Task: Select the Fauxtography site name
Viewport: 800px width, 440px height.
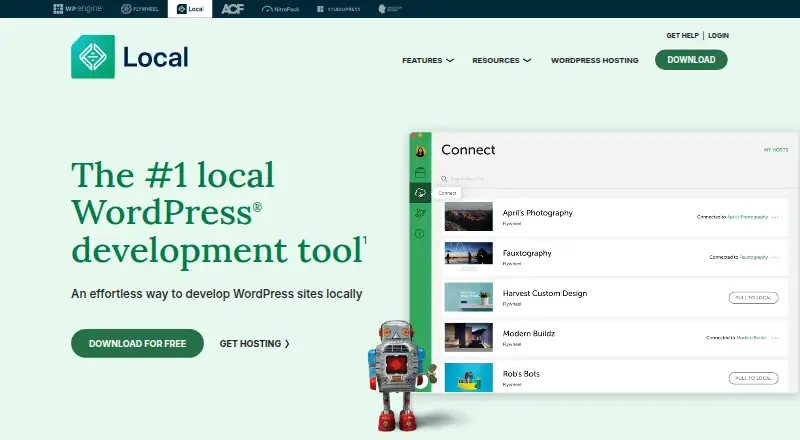Action: pos(527,253)
